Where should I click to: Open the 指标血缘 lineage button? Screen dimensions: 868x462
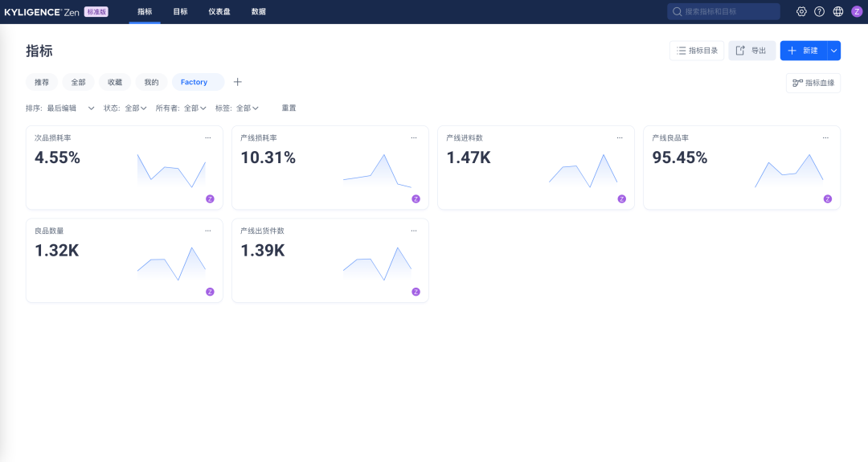[813, 83]
